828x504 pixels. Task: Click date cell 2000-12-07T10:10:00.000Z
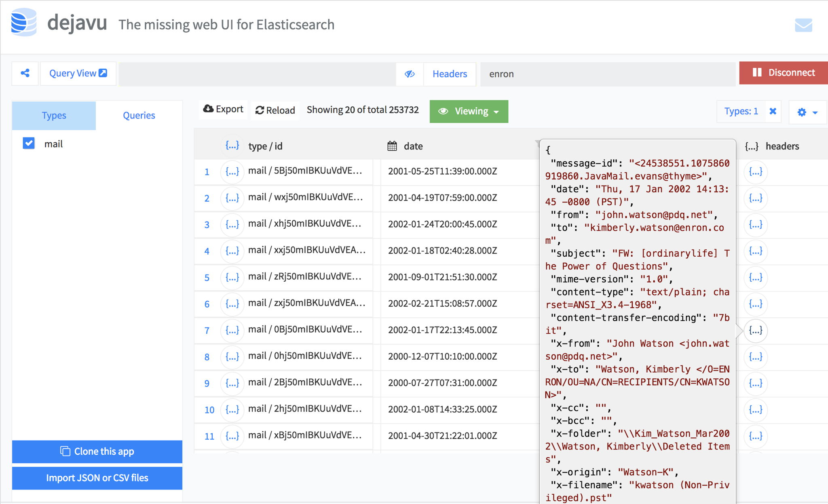[443, 356]
